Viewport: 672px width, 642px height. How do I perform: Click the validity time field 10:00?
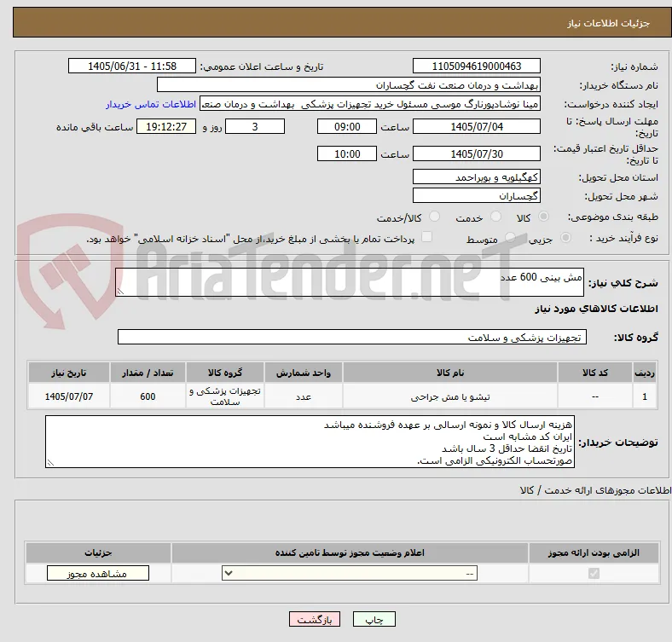pyautogui.click(x=347, y=153)
